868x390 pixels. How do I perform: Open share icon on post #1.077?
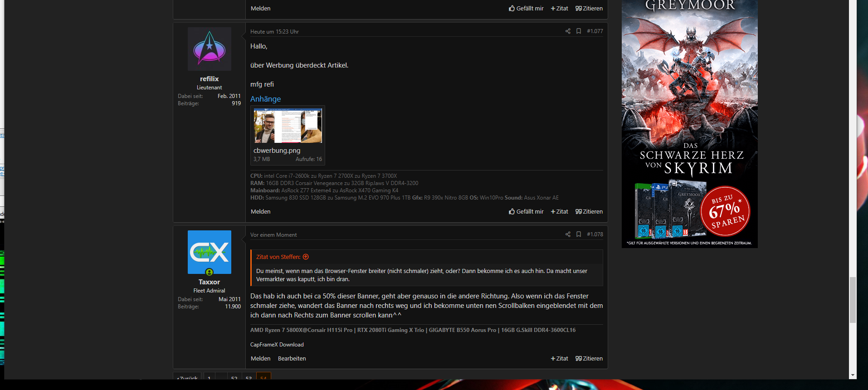(568, 31)
